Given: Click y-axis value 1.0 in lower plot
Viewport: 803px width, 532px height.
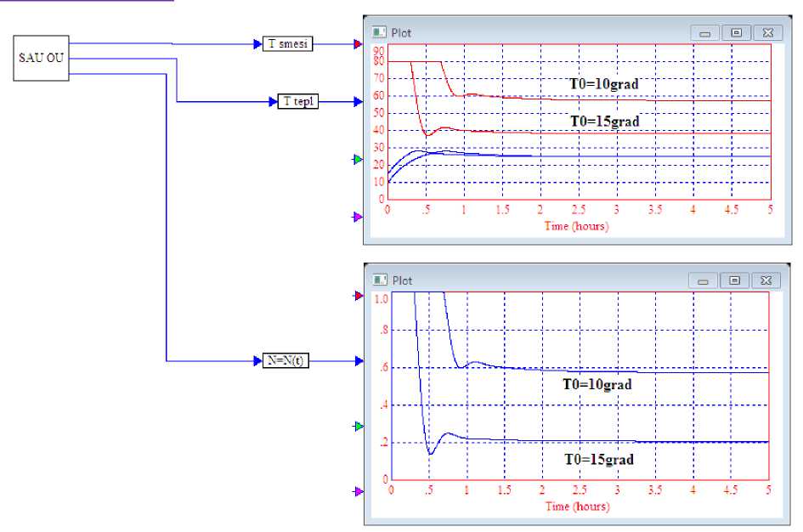Looking at the screenshot, I should [382, 299].
